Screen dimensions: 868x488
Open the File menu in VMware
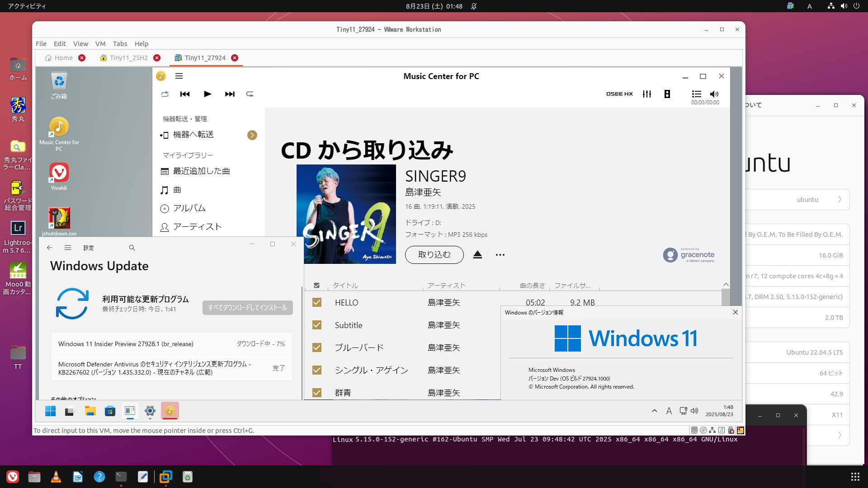[41, 44]
